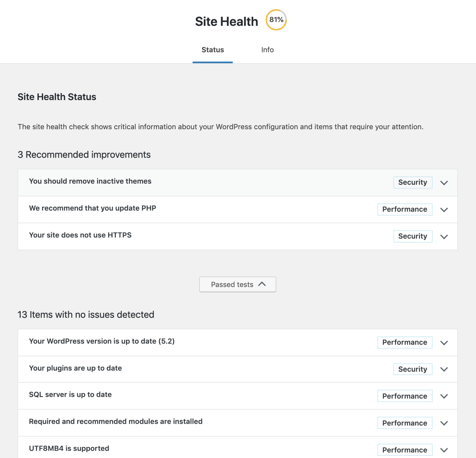The width and height of the screenshot is (476, 458).
Task: Click 'Your site does not use HTTPS' title
Action: (80, 235)
